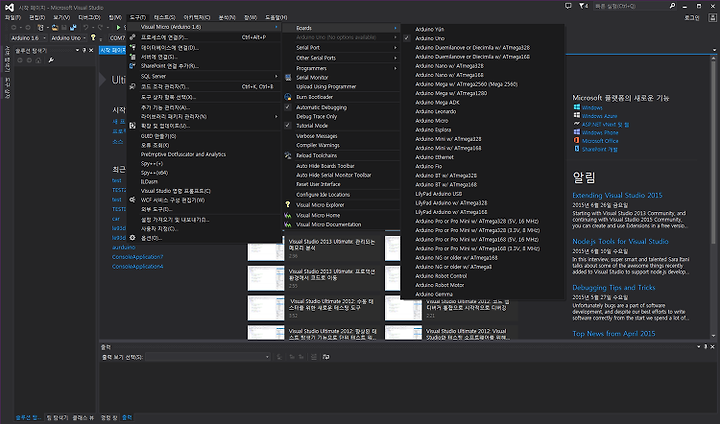The height and width of the screenshot is (424, 720).
Task: Click the Quick Launch magnifier icon
Action: 672,6
